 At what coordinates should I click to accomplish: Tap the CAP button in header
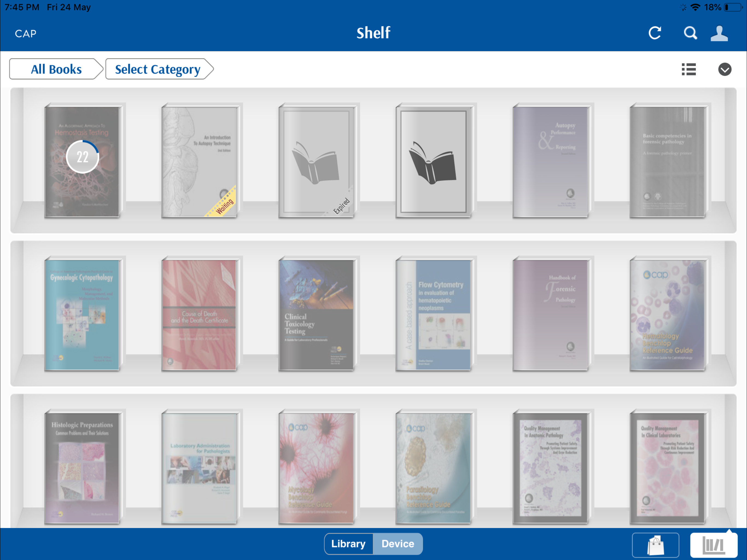(x=26, y=33)
